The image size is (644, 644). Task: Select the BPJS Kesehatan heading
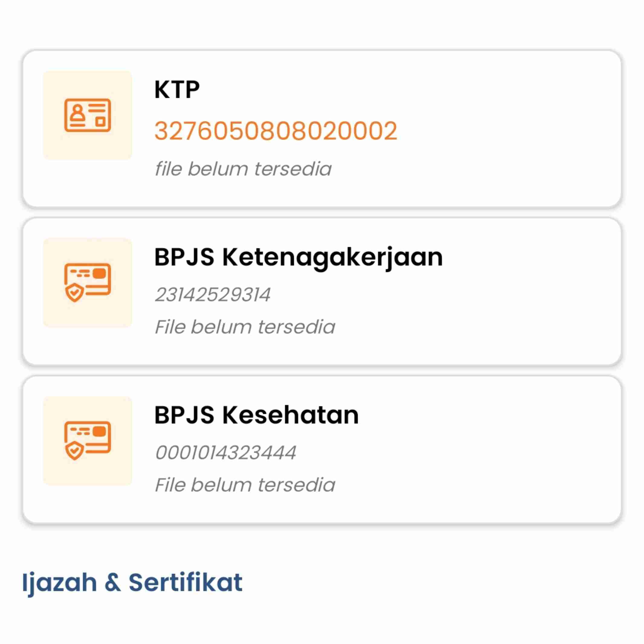[x=257, y=415]
